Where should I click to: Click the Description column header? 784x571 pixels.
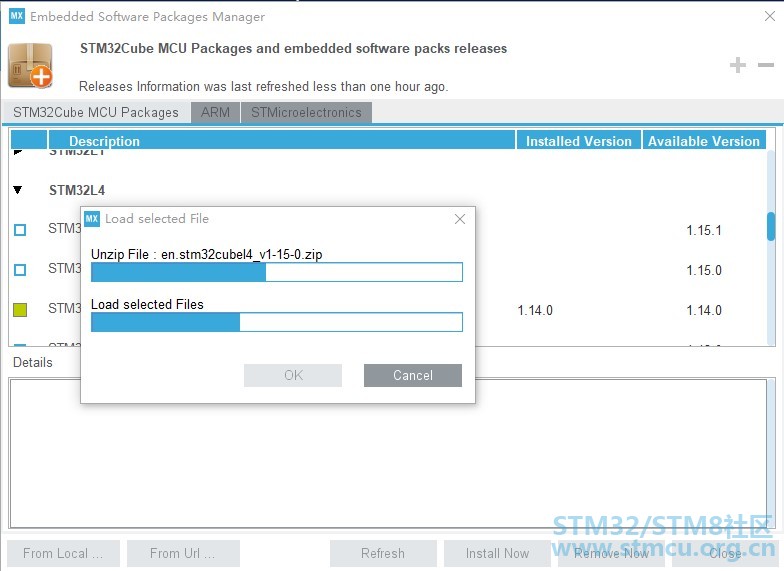[282, 141]
